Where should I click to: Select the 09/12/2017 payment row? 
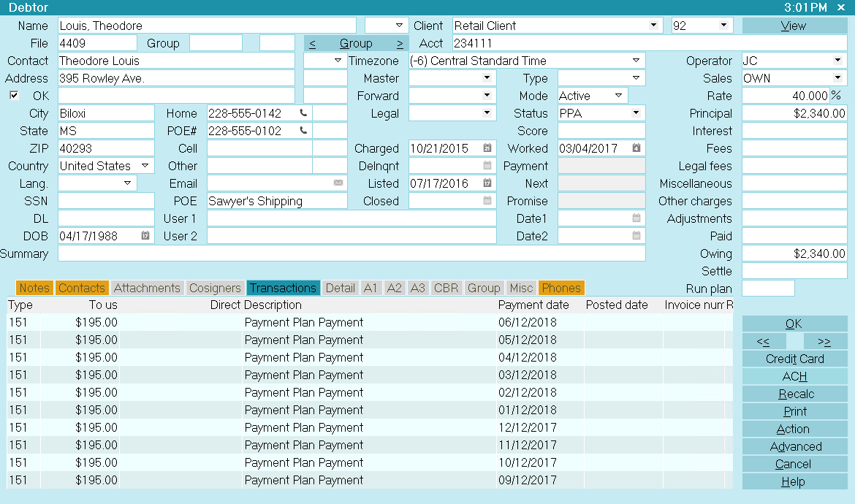[370, 480]
